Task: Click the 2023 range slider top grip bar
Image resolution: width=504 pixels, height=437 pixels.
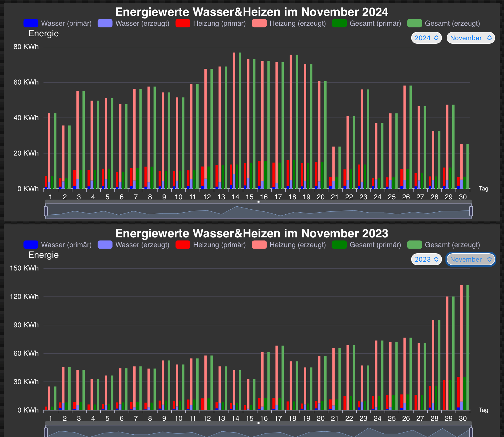Action: (x=258, y=423)
